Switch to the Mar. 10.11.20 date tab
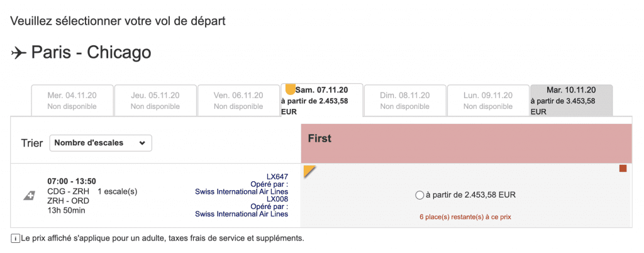Image resolution: width=644 pixels, height=253 pixels. [x=571, y=101]
